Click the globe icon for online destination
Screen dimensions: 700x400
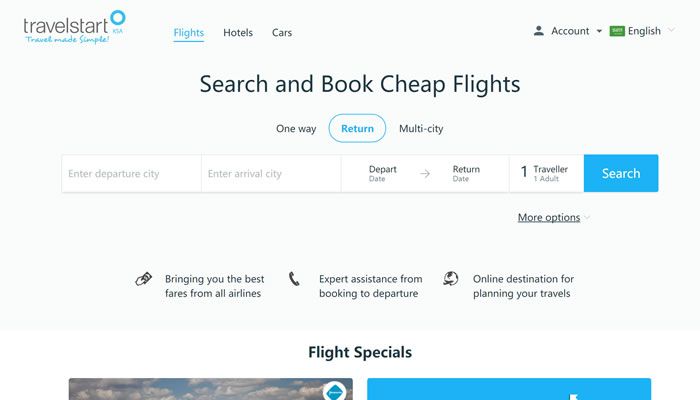[x=450, y=279]
